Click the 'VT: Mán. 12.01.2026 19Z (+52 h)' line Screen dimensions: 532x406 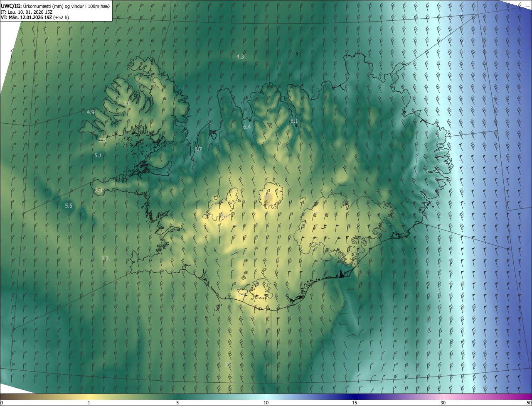pos(35,17)
